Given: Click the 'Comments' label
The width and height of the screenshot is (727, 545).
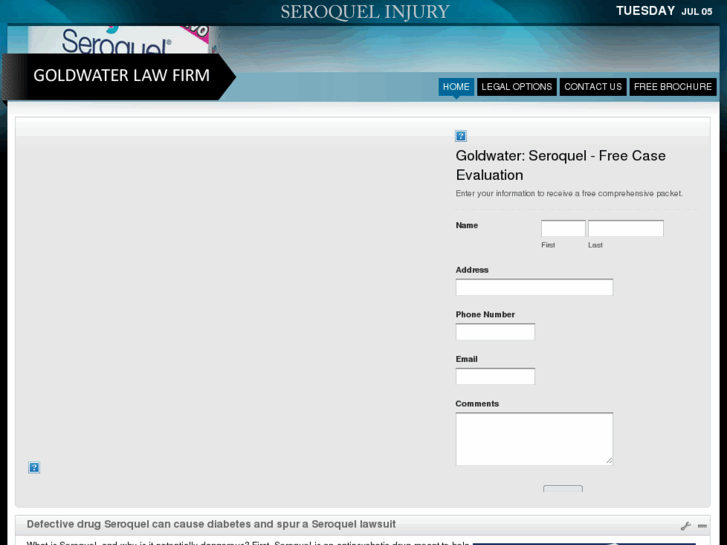Looking at the screenshot, I should pos(477,404).
